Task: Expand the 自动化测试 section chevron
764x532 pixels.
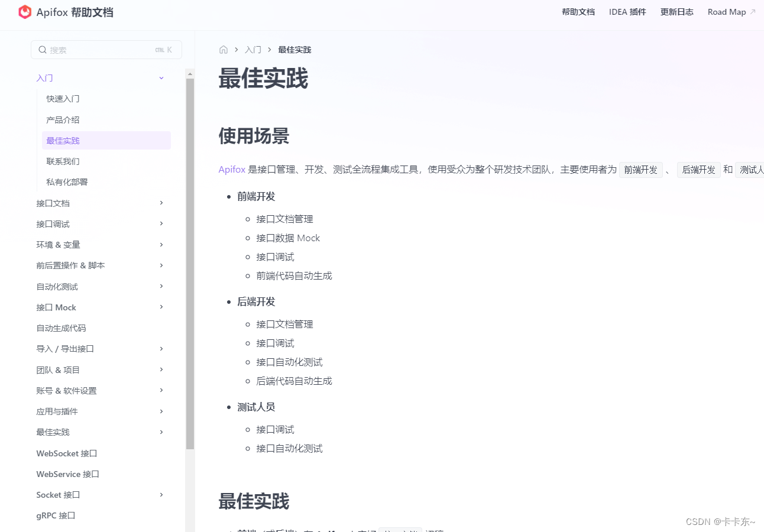Action: point(161,286)
